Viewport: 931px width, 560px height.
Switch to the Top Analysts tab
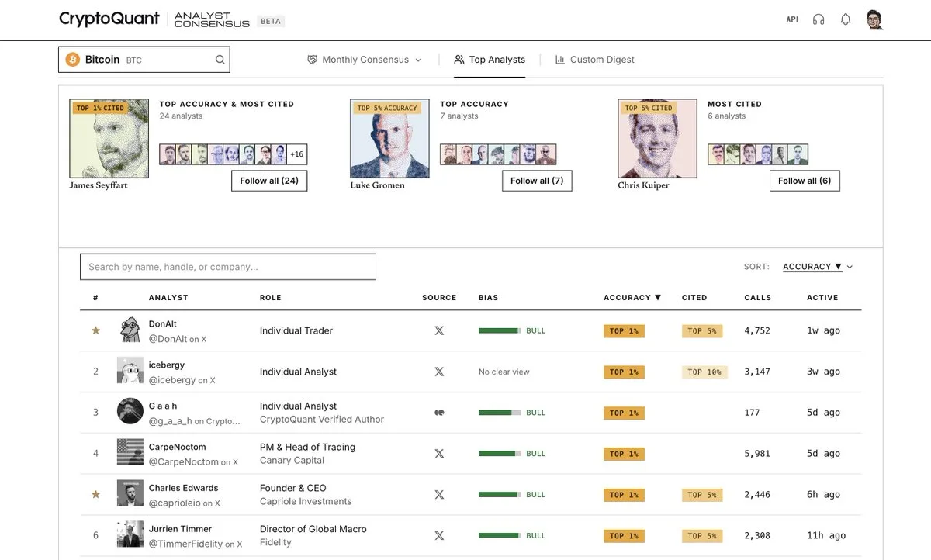pos(490,60)
